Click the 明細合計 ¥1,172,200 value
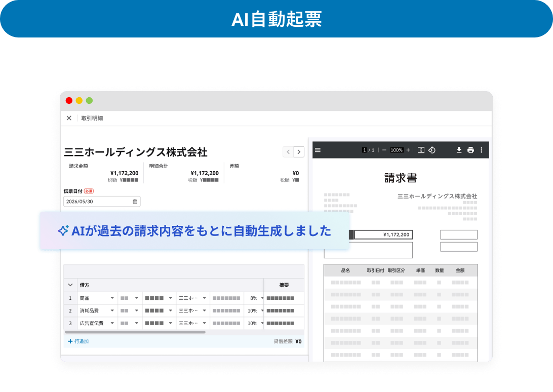 tap(205, 173)
